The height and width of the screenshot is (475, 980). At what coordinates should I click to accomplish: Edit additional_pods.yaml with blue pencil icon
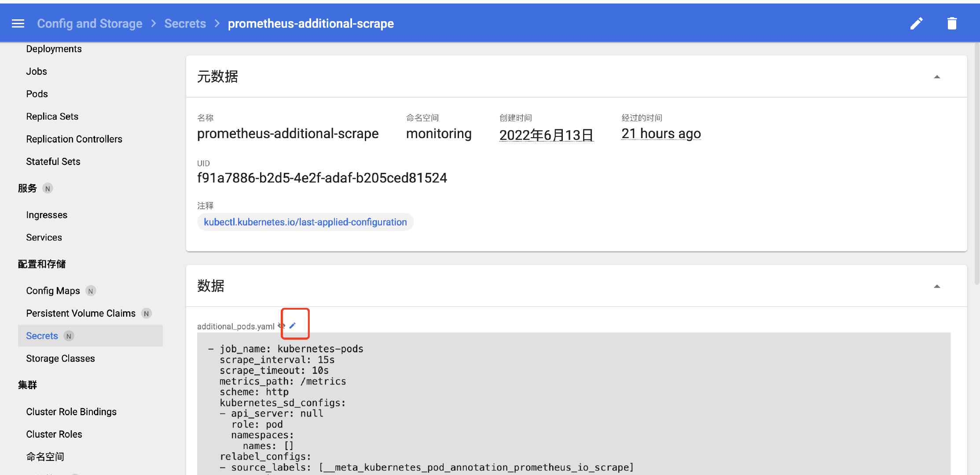tap(293, 325)
